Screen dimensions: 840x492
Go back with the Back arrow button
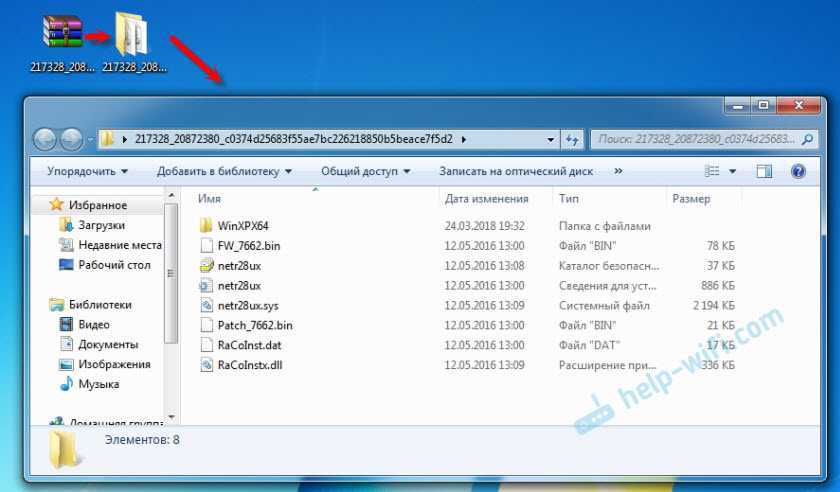pos(45,140)
